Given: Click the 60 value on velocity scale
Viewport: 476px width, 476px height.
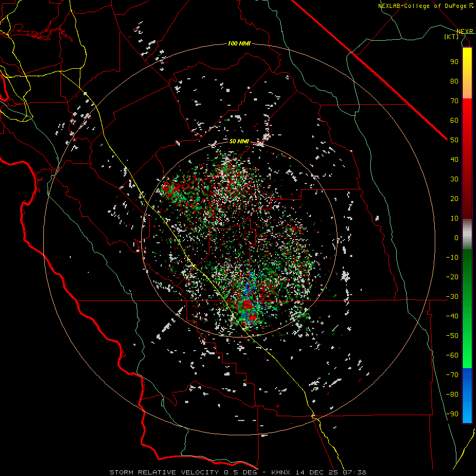Looking at the screenshot, I should (x=454, y=121).
